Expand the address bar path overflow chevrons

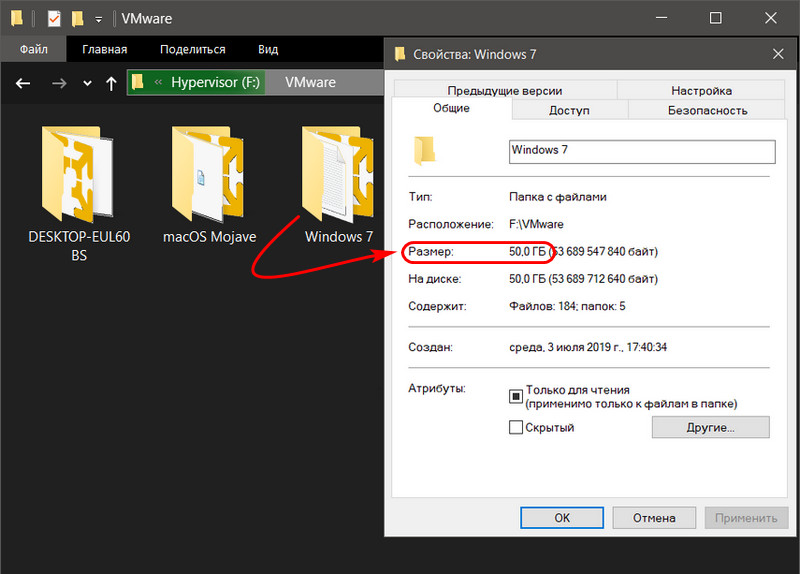(x=158, y=82)
